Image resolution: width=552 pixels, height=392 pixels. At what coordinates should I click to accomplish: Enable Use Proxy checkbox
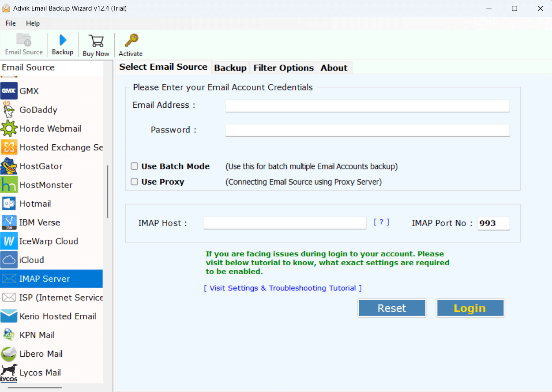tap(134, 181)
